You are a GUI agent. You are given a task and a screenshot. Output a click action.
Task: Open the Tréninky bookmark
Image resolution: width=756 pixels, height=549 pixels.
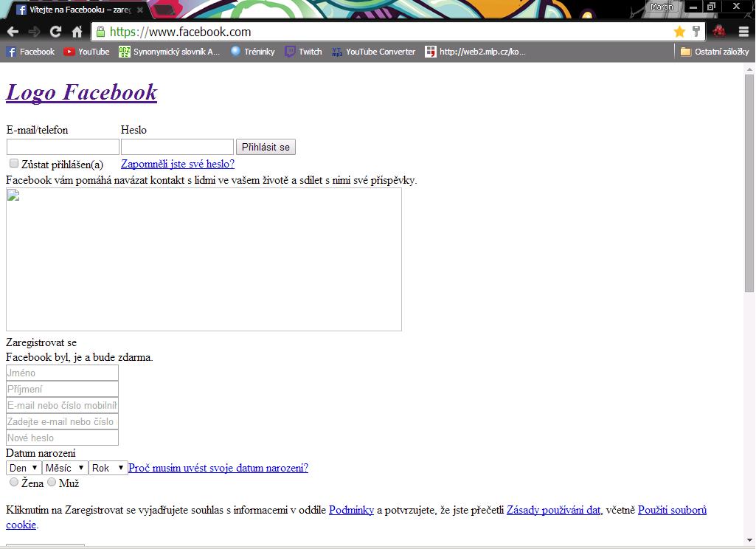point(253,52)
